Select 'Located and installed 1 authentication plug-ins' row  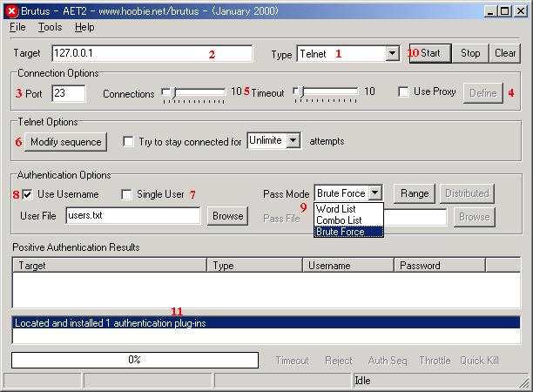pyautogui.click(x=266, y=322)
